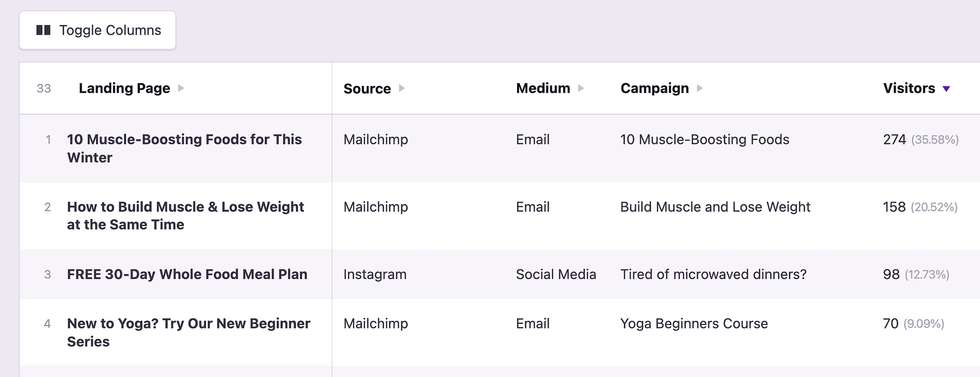Select the Campaign column header

point(654,88)
